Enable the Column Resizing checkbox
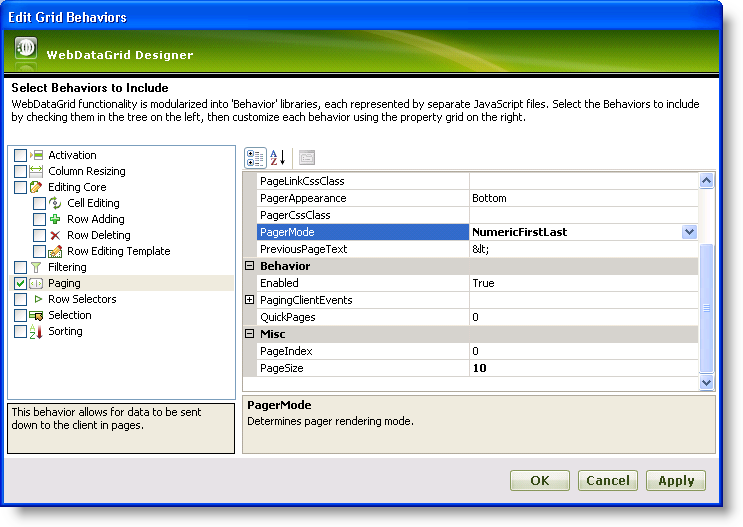 [x=20, y=171]
